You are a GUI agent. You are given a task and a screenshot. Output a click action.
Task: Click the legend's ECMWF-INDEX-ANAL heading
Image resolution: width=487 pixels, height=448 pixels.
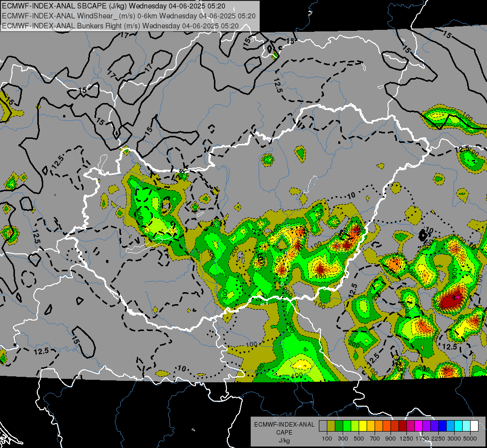pos(284,425)
